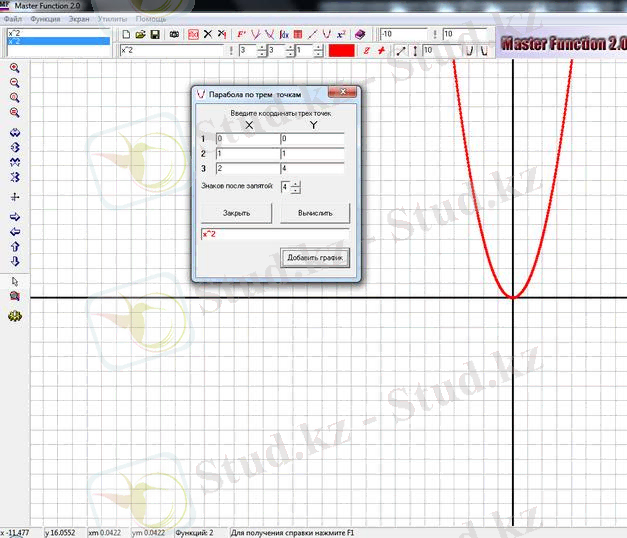
Task: Click the center axes cross icon
Action: pyautogui.click(x=14, y=197)
